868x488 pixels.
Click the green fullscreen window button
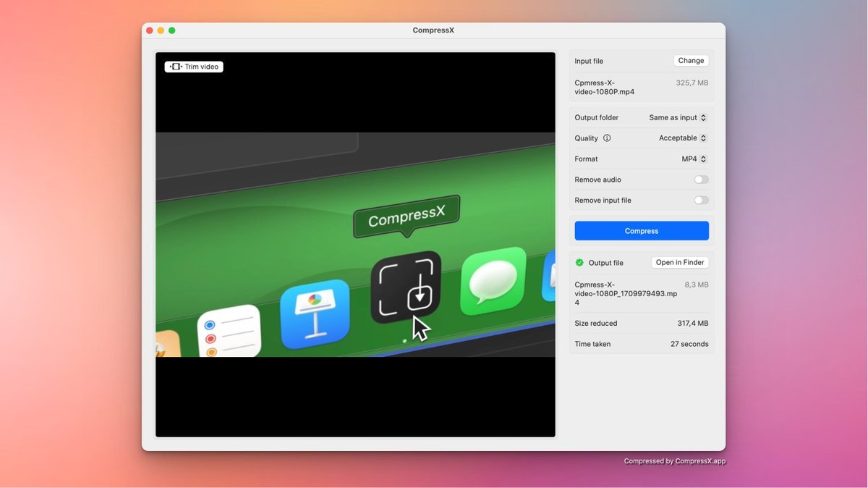(x=172, y=30)
